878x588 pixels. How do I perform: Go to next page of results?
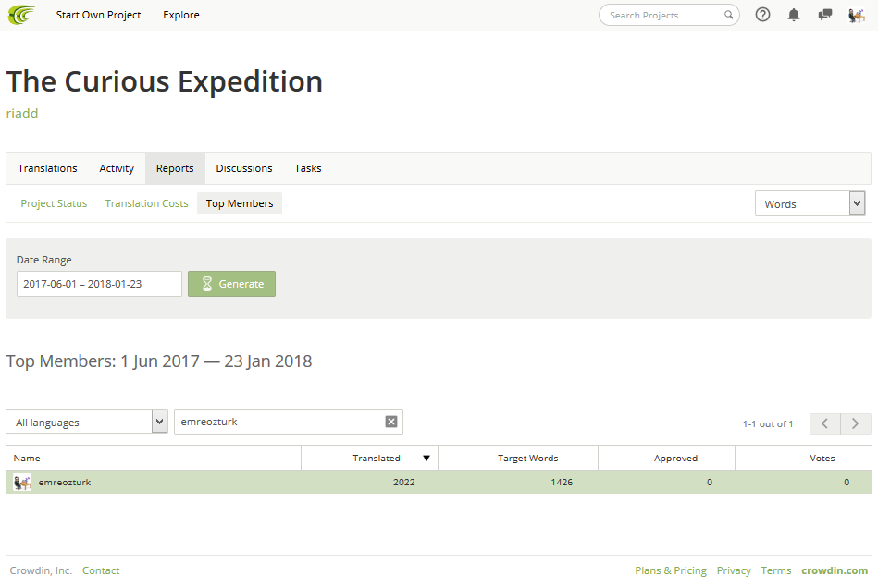[x=856, y=423]
